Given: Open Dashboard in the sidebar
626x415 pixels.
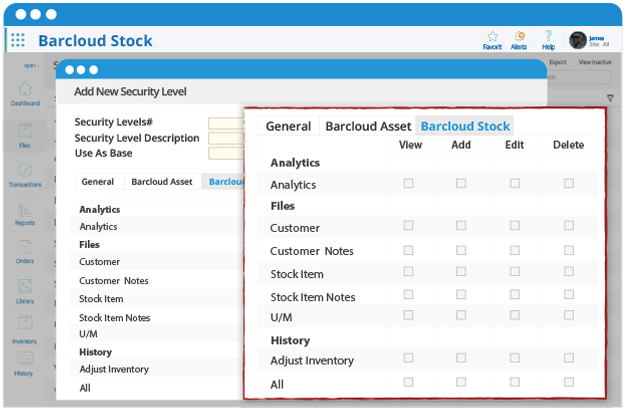Looking at the screenshot, I should click(25, 93).
